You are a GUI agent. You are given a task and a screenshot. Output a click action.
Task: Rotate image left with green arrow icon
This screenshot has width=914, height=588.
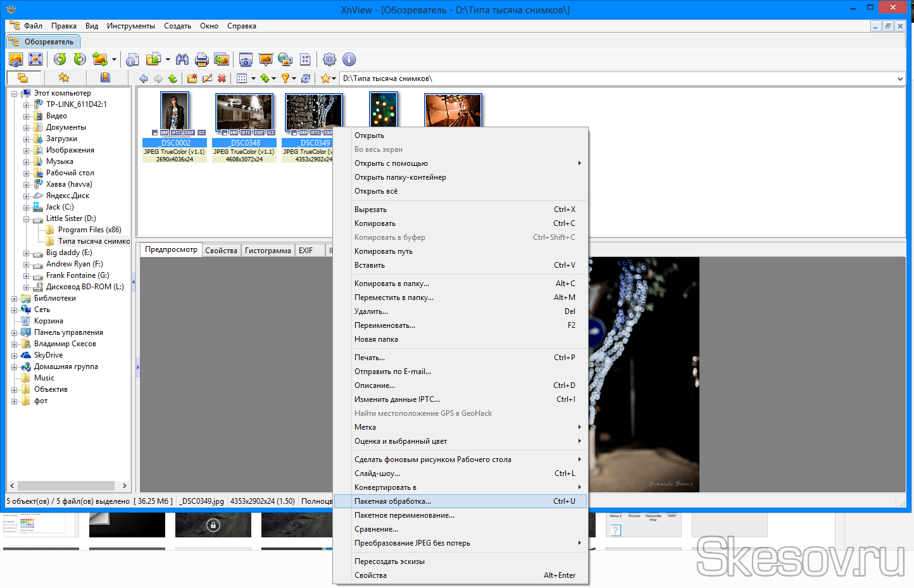(x=60, y=59)
